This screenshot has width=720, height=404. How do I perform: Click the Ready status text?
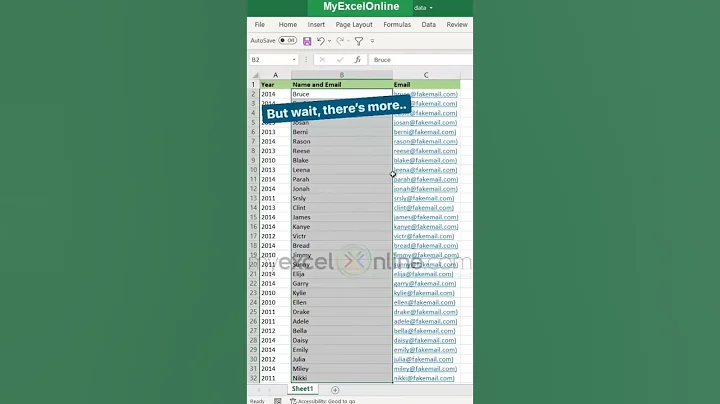257,401
